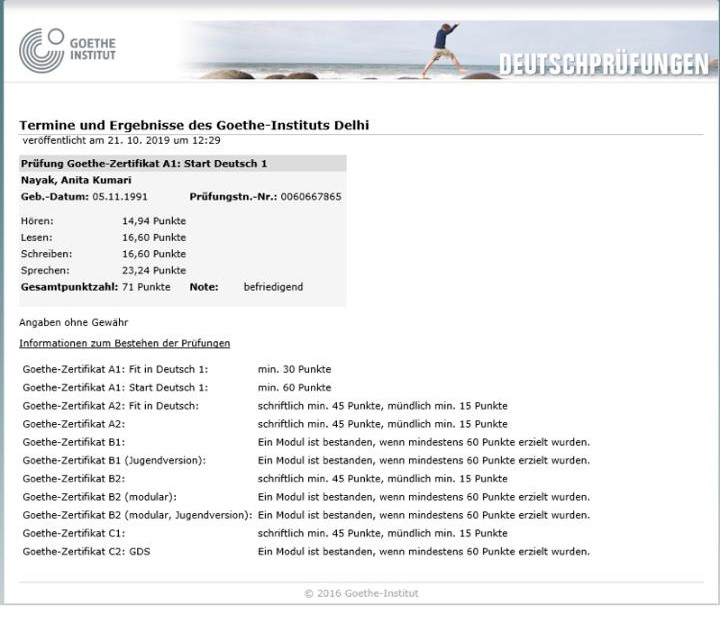This screenshot has width=720, height=623.
Task: Select the page heading Termine und Ergebnisse des Goethe-Instituts Delhi
Action: [194, 125]
